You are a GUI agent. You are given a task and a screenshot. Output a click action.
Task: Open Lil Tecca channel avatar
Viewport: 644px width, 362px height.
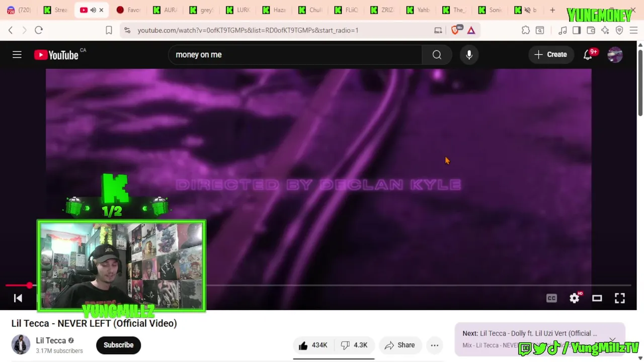21,345
